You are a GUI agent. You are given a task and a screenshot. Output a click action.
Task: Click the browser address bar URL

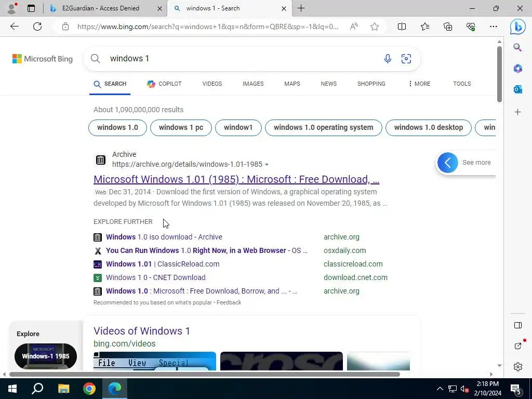(208, 26)
